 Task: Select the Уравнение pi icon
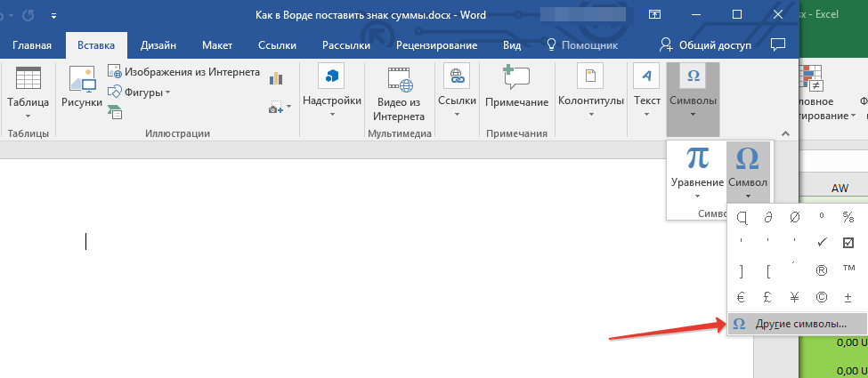[x=697, y=158]
